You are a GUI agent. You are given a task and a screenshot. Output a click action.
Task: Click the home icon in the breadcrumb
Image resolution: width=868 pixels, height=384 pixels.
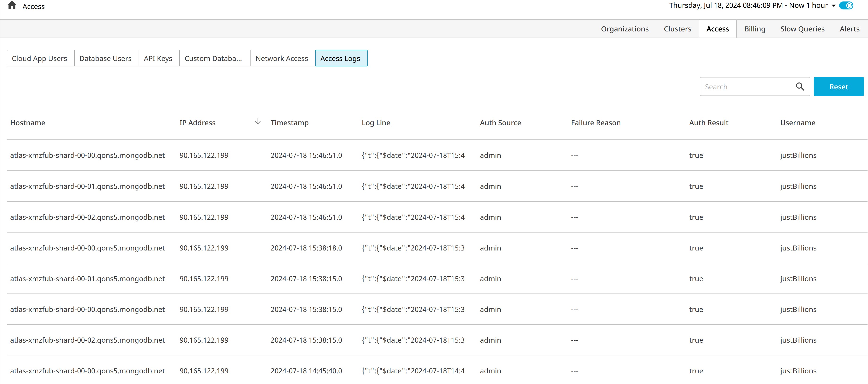click(12, 5)
